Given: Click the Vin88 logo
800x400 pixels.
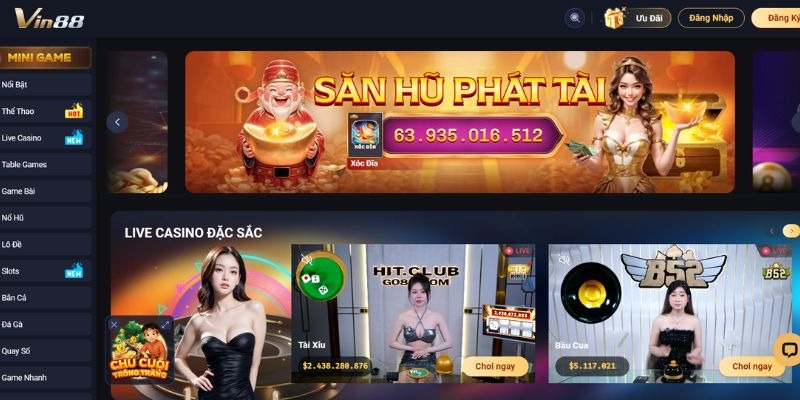Looking at the screenshot, I should [50, 18].
